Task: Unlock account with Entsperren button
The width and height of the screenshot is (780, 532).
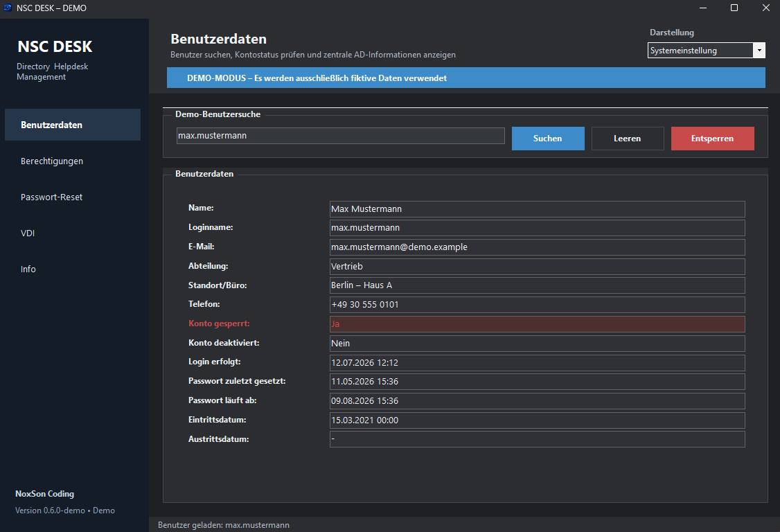Action: click(x=712, y=139)
